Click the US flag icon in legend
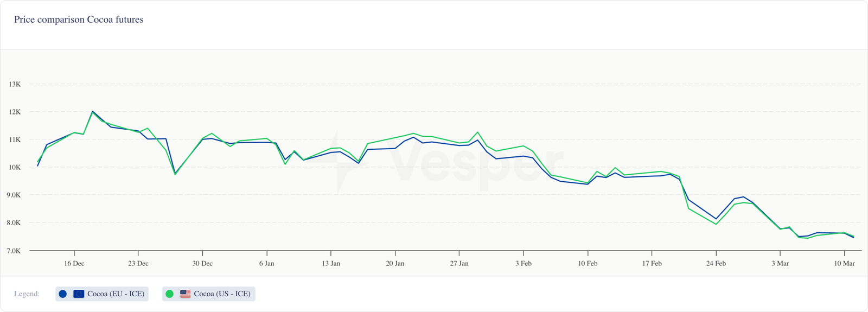The image size is (868, 312). pyautogui.click(x=186, y=294)
